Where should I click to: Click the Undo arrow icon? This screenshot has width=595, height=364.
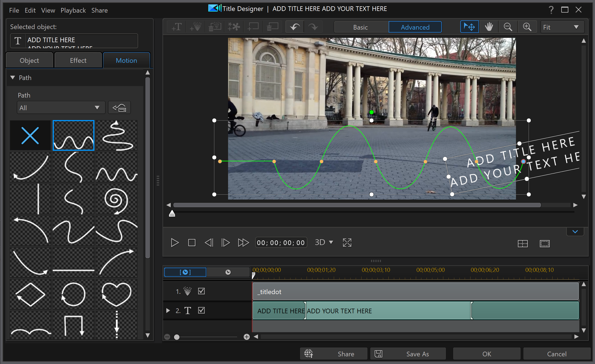coord(294,27)
